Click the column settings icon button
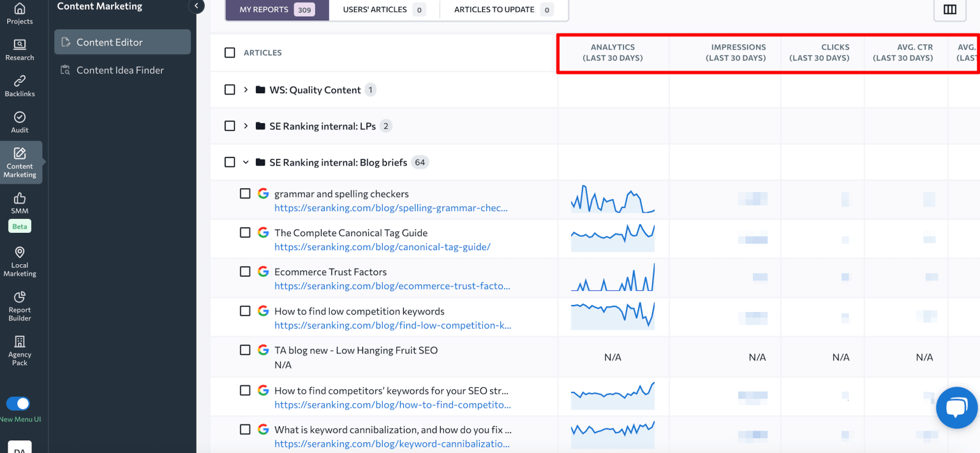The width and height of the screenshot is (980, 453). [949, 10]
